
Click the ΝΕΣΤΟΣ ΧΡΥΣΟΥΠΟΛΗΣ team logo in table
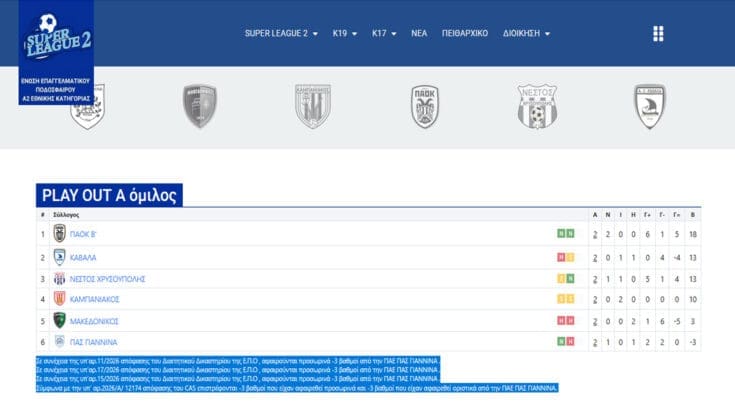coord(59,278)
